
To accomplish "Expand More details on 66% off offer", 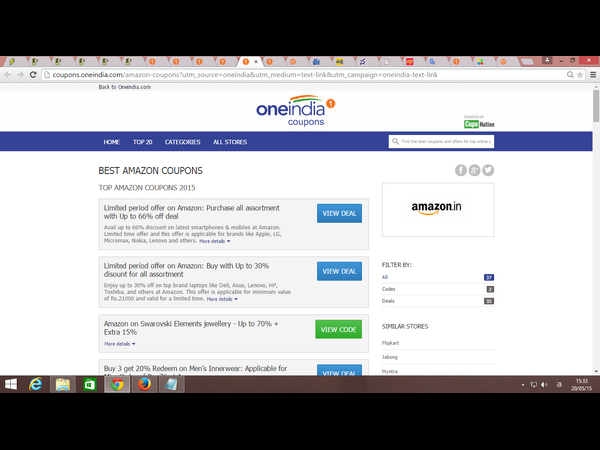I will [x=214, y=241].
